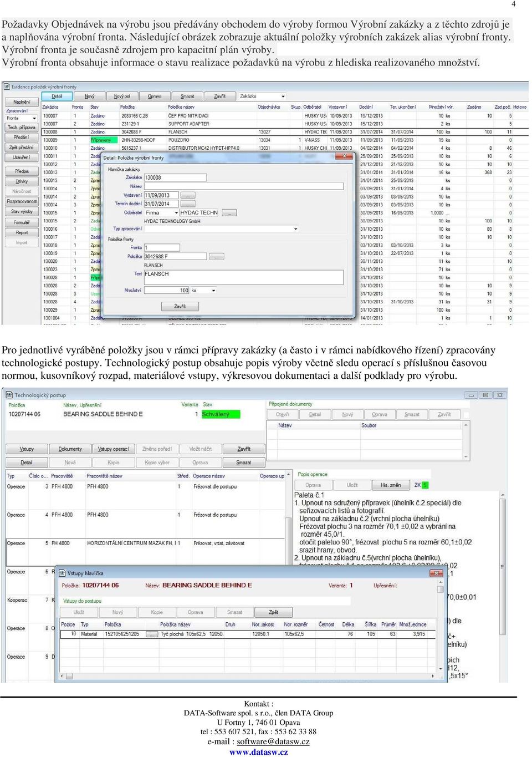Open date picker button next to Vystavení field
Viewport: 532px width, 757px height.
(188, 195)
